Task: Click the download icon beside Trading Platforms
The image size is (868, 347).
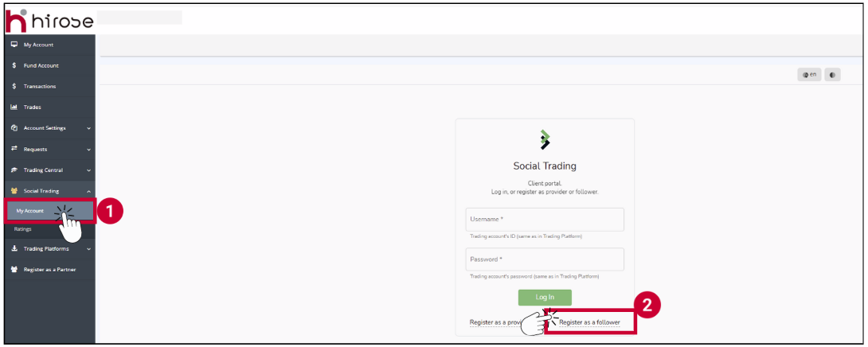Action: (14, 248)
